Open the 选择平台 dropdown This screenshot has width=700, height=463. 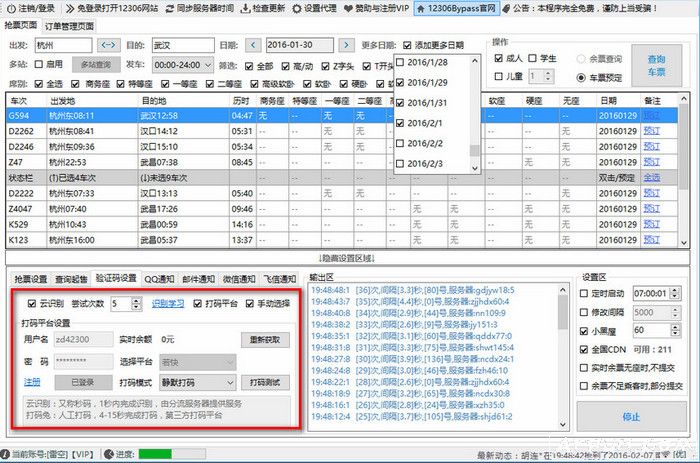[x=197, y=363]
